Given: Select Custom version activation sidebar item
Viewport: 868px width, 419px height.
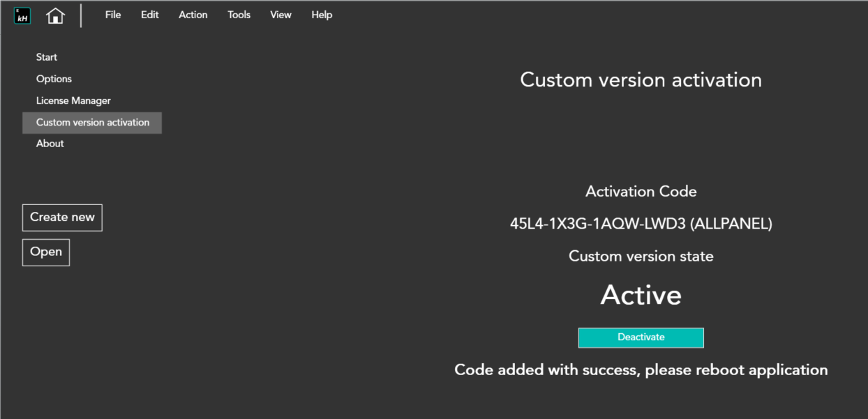Looking at the screenshot, I should tap(92, 123).
